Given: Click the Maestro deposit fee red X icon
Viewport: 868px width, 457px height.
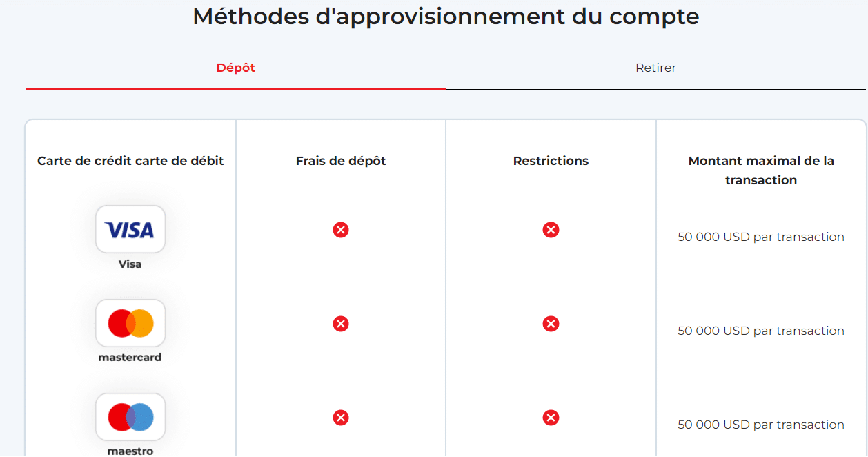Looking at the screenshot, I should [x=341, y=418].
